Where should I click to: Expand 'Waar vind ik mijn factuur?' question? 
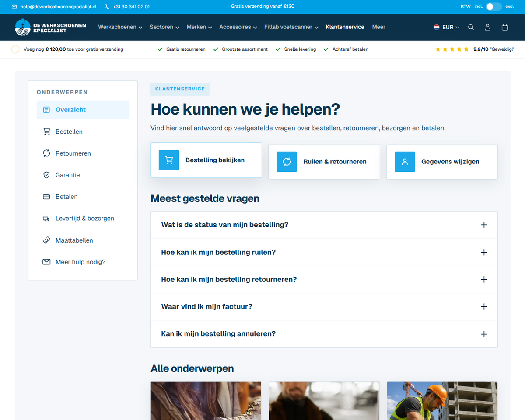coord(324,307)
